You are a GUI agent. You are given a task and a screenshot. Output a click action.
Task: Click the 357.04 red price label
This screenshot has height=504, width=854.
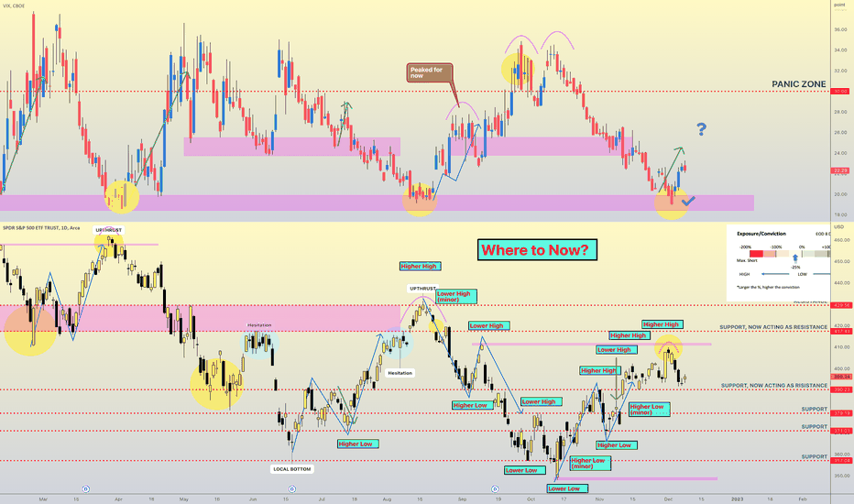tap(841, 460)
